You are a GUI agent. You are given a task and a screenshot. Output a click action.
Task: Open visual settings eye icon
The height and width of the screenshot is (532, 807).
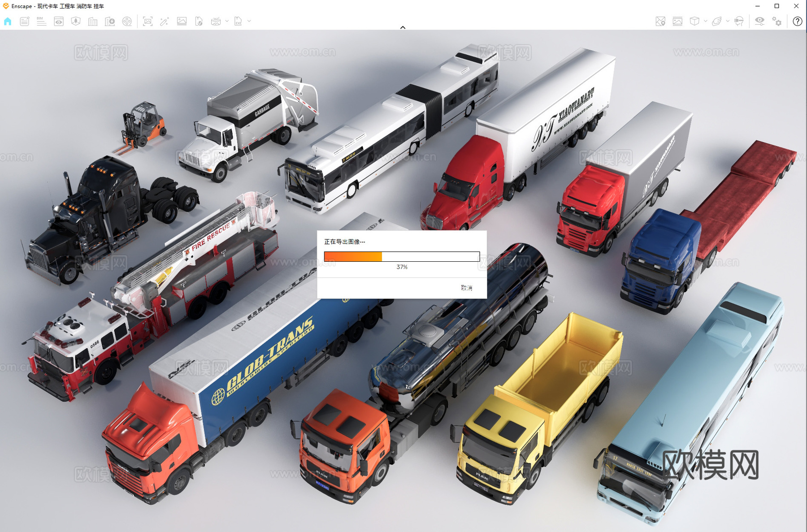coord(759,21)
